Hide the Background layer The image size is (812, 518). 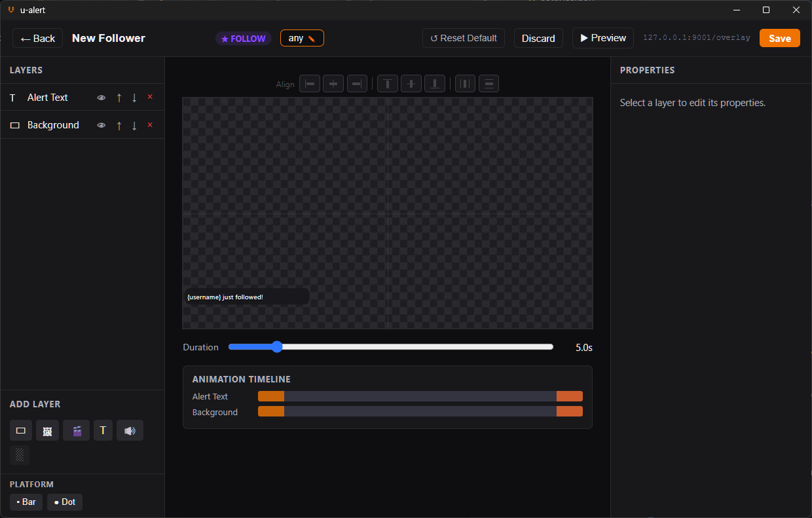pos(101,125)
